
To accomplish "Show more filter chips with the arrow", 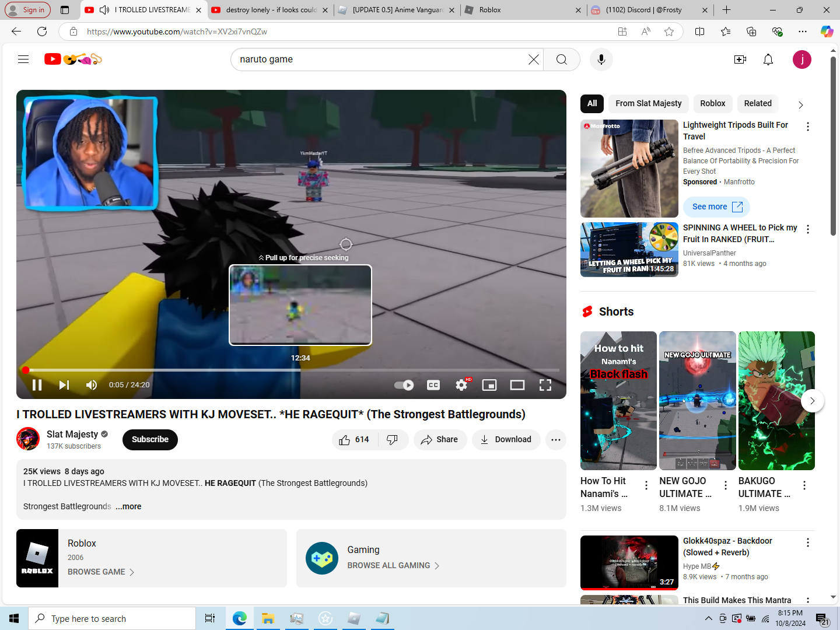I will (x=800, y=104).
